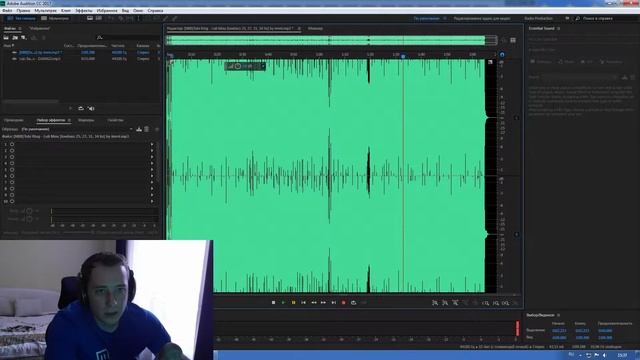The width and height of the screenshot is (640, 360).
Task: Move playhead to next marker
Action: coord(333,303)
